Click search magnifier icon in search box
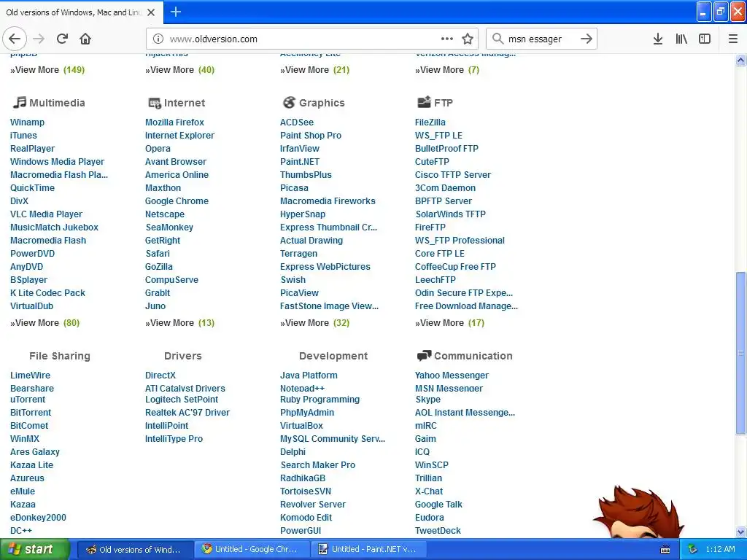Screen dimensions: 747x560 point(498,39)
